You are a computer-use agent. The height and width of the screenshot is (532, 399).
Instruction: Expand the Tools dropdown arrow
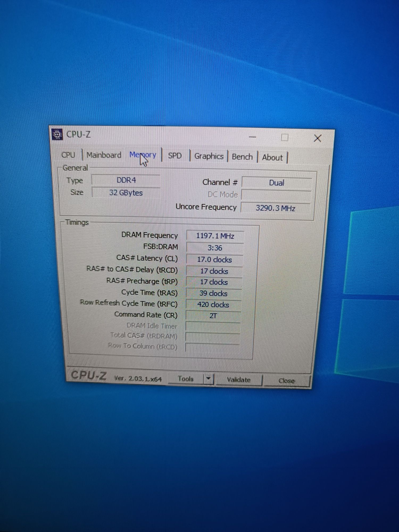pos(209,379)
